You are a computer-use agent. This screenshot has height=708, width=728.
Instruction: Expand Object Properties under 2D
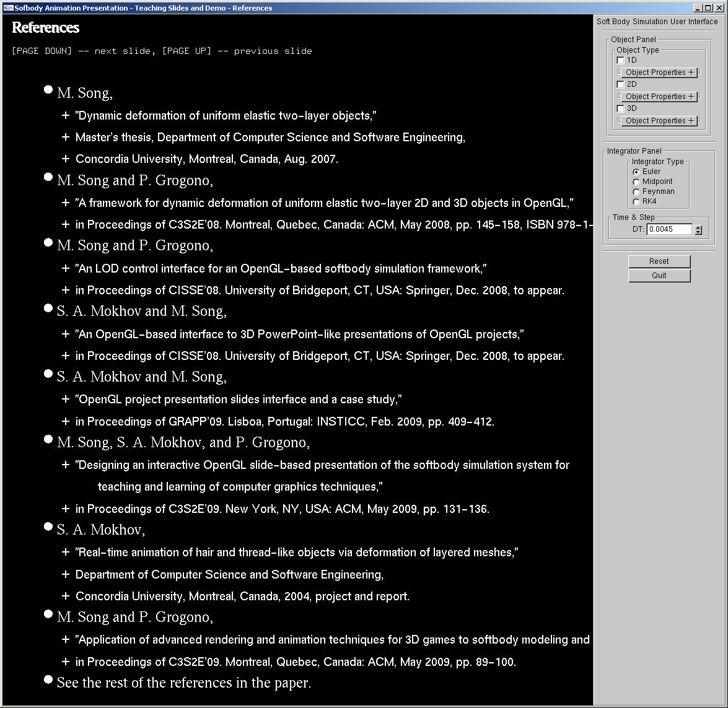(659, 97)
